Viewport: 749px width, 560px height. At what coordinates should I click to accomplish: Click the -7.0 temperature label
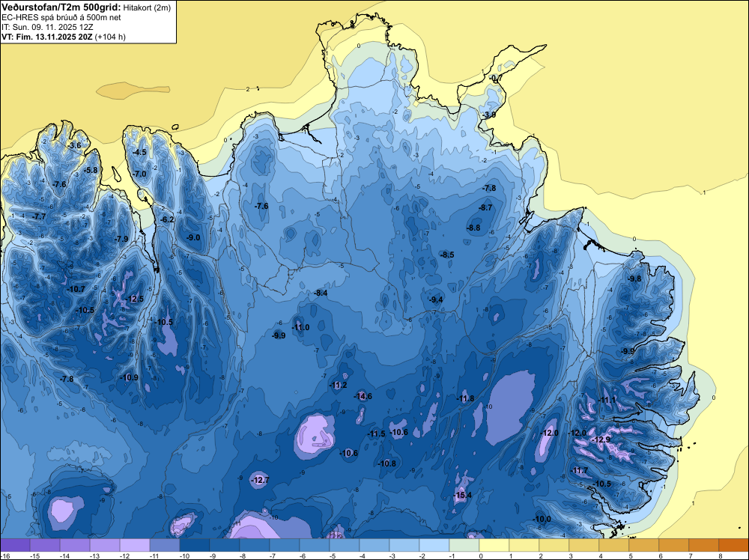point(139,174)
